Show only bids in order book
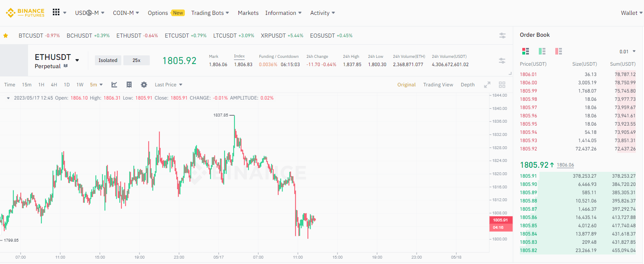644x264 pixels. [542, 51]
